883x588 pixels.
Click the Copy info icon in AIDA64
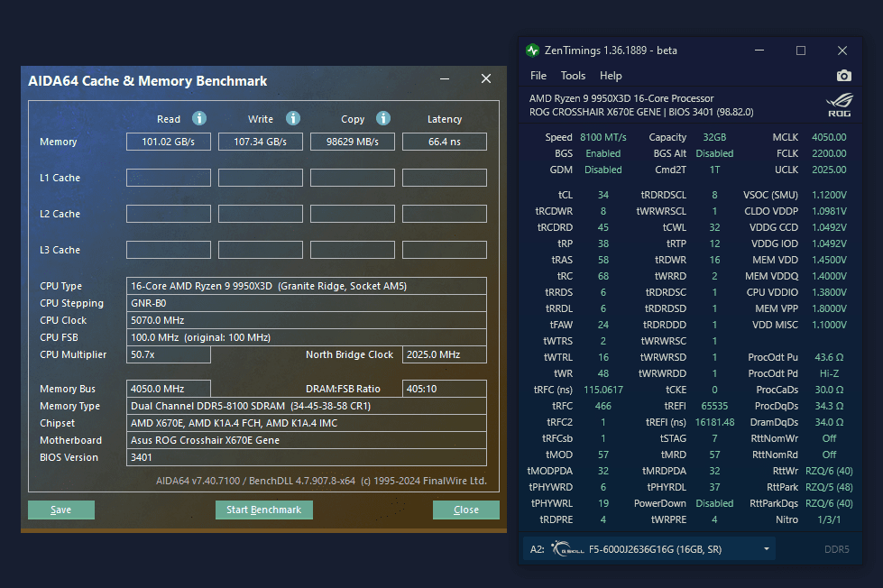click(x=383, y=118)
